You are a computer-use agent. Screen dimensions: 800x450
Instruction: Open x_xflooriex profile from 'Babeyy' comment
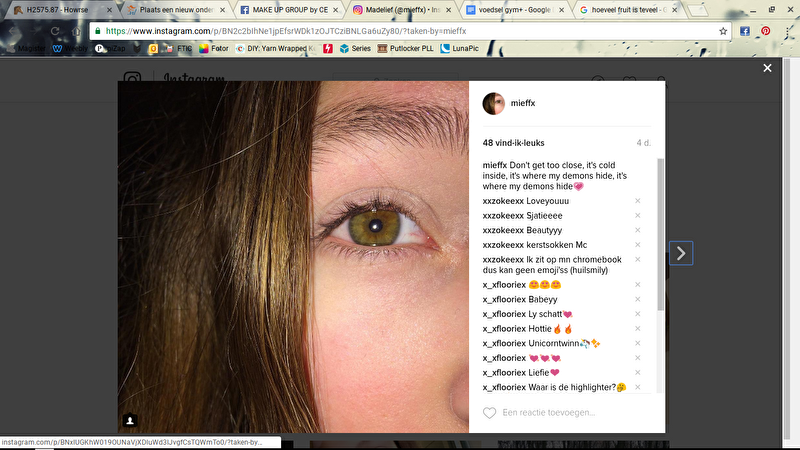tap(504, 299)
